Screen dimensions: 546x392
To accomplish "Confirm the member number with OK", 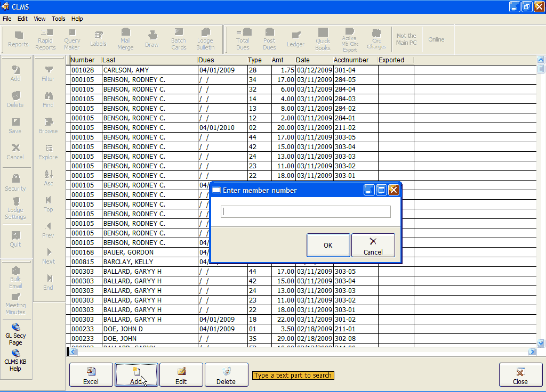I will coord(328,245).
